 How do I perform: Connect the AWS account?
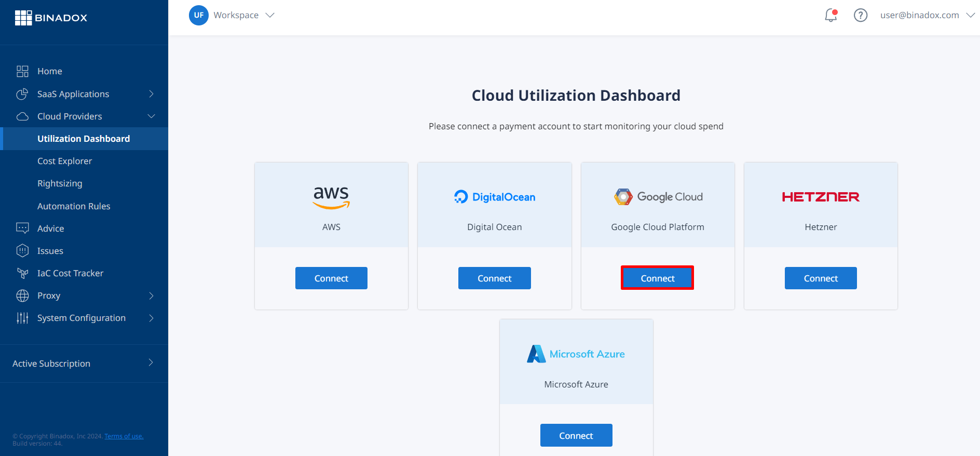pos(331,278)
